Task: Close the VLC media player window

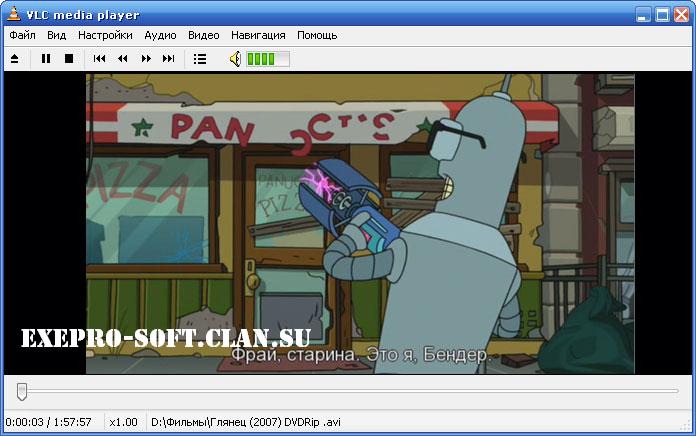Action: [x=681, y=15]
